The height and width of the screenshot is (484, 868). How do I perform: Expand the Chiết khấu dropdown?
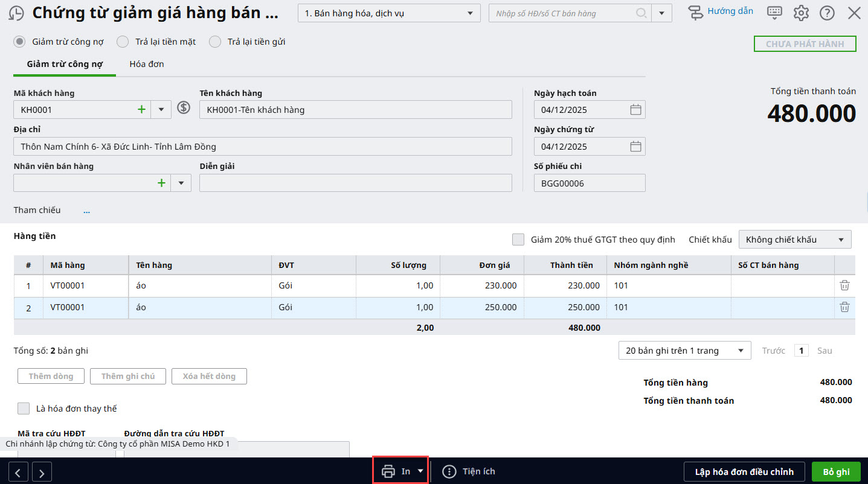pos(794,240)
